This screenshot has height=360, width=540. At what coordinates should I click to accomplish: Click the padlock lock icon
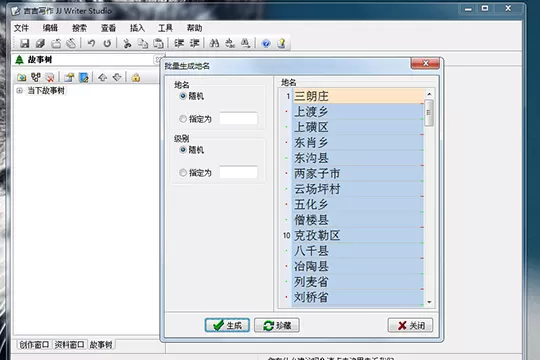136,78
